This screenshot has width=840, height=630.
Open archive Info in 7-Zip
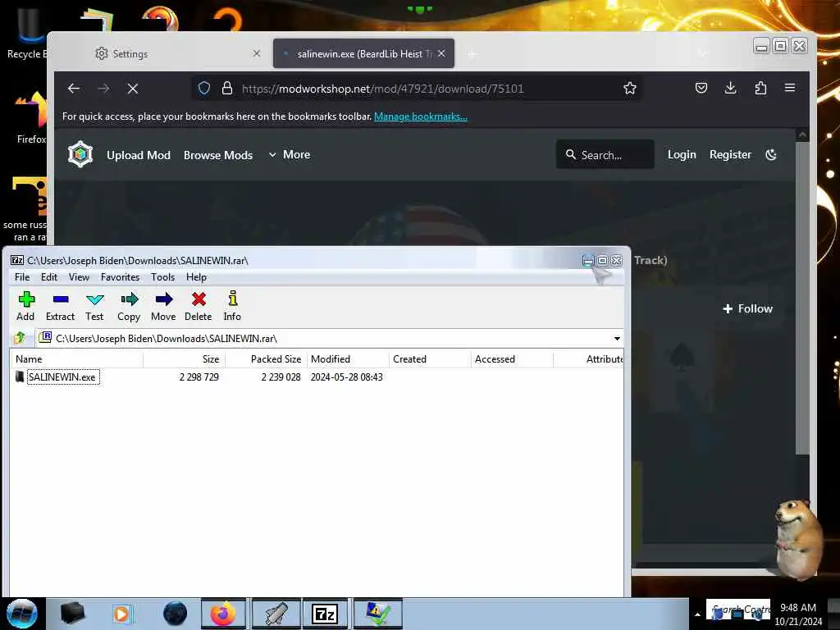(232, 307)
